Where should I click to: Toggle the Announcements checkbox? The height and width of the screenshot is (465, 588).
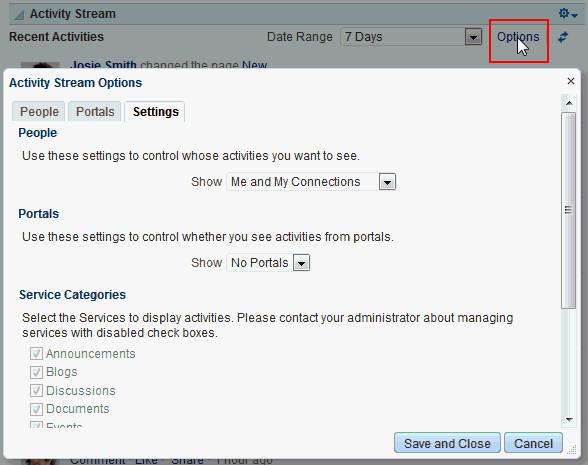point(36,353)
